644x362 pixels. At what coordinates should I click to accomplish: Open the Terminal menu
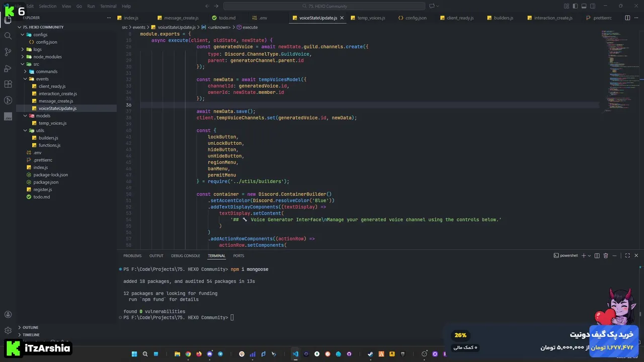108,6
